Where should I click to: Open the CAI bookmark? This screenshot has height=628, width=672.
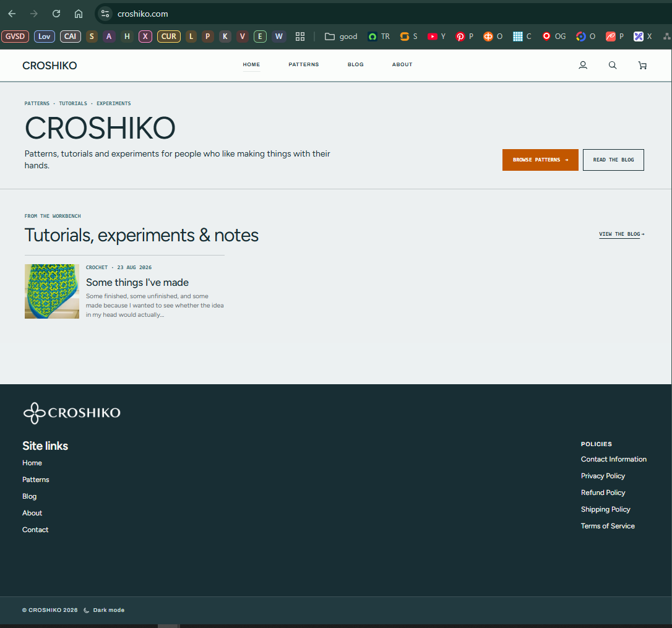[71, 37]
